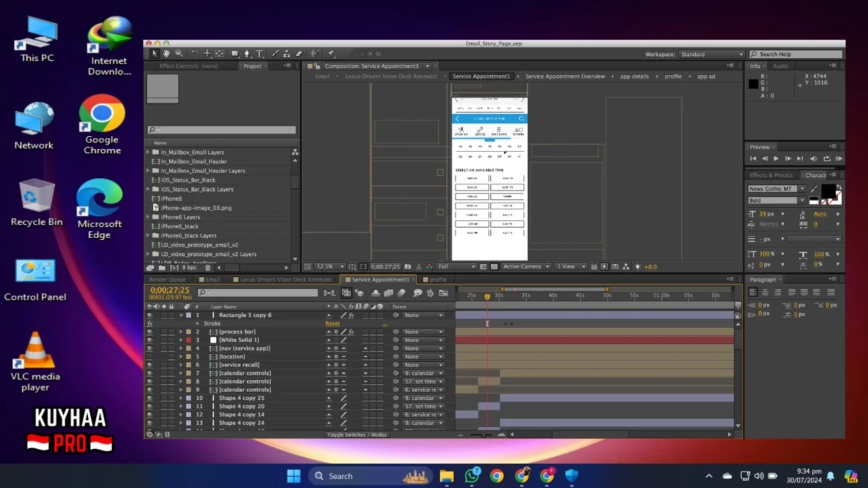Screen dimensions: 868x488
Task: Select the Type text tool
Action: tap(259, 54)
